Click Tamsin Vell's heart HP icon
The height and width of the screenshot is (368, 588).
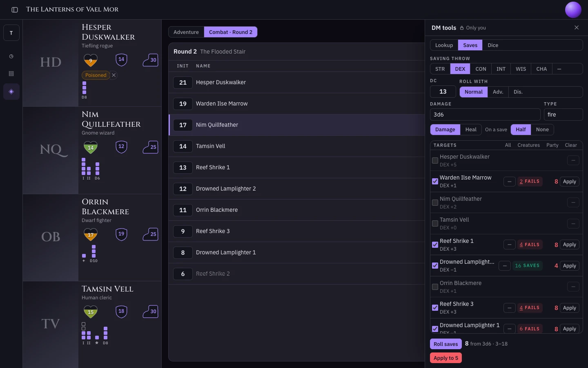point(91,312)
